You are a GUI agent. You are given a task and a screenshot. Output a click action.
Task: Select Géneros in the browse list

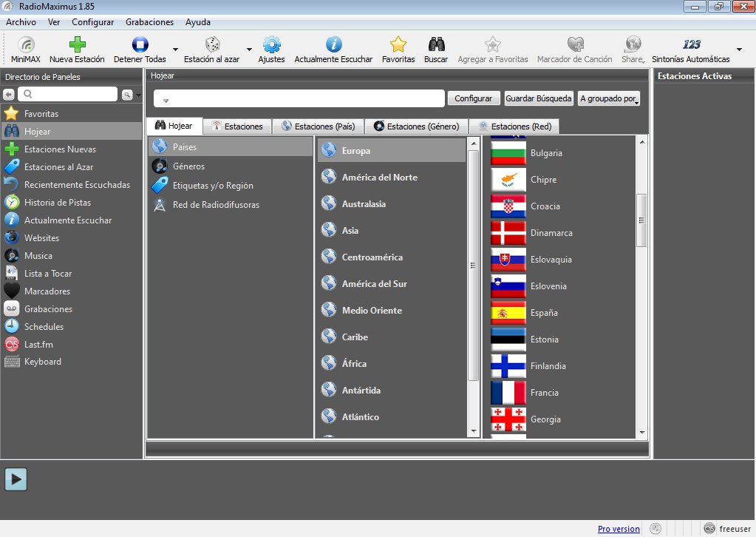pos(188,166)
